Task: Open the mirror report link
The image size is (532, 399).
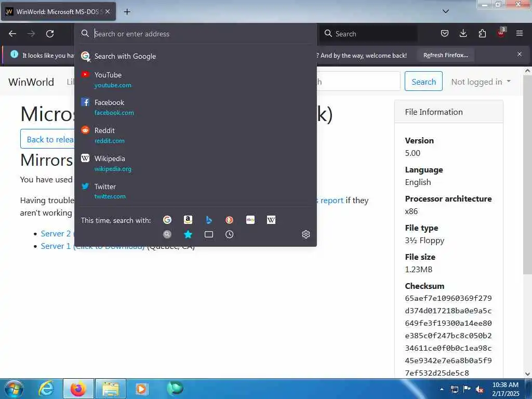Action: (x=332, y=200)
